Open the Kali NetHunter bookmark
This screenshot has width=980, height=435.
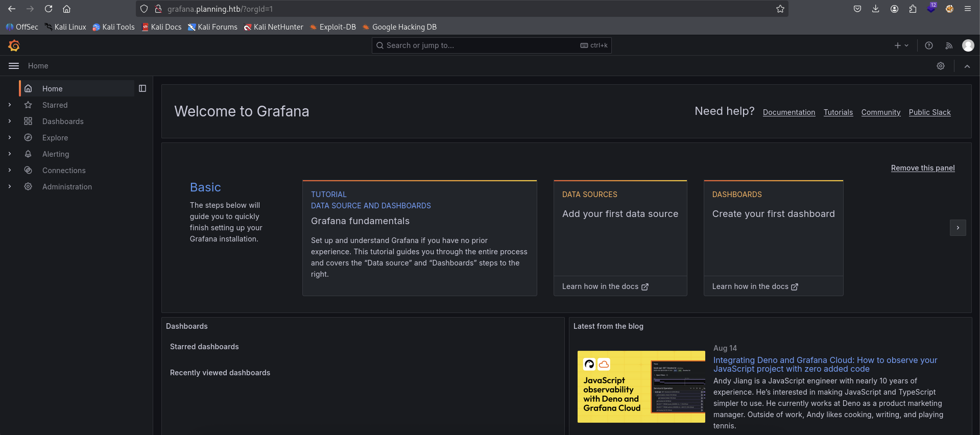pyautogui.click(x=273, y=27)
